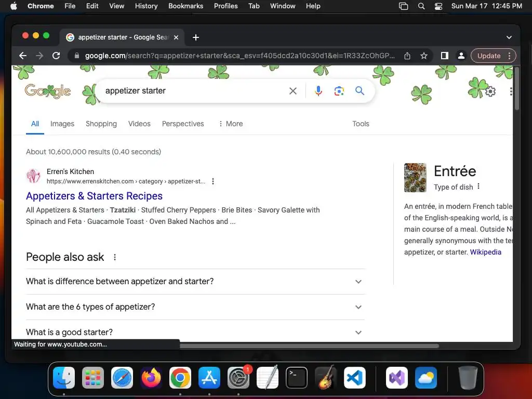Screen dimensions: 532x399
Task: Switch to the Videos results tab
Action: (139, 124)
